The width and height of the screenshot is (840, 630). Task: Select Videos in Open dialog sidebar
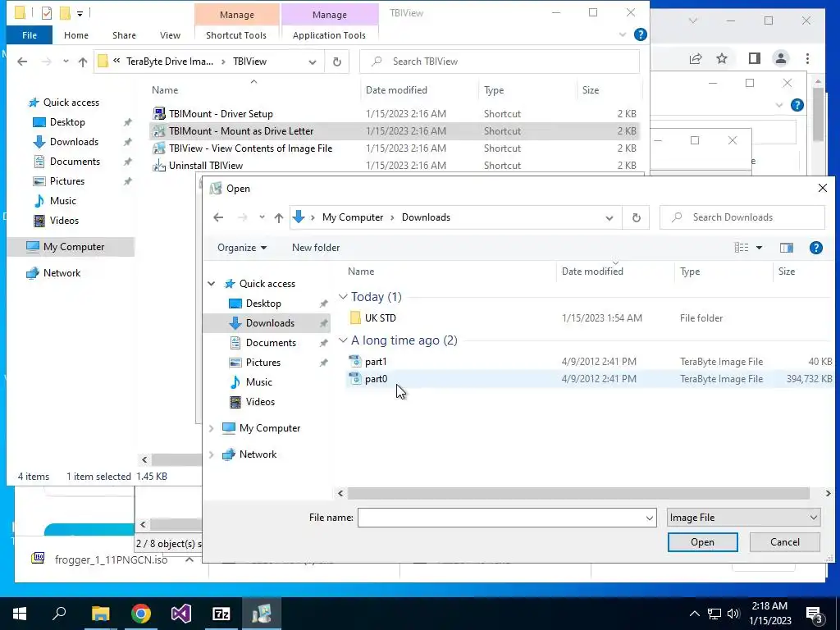click(260, 402)
